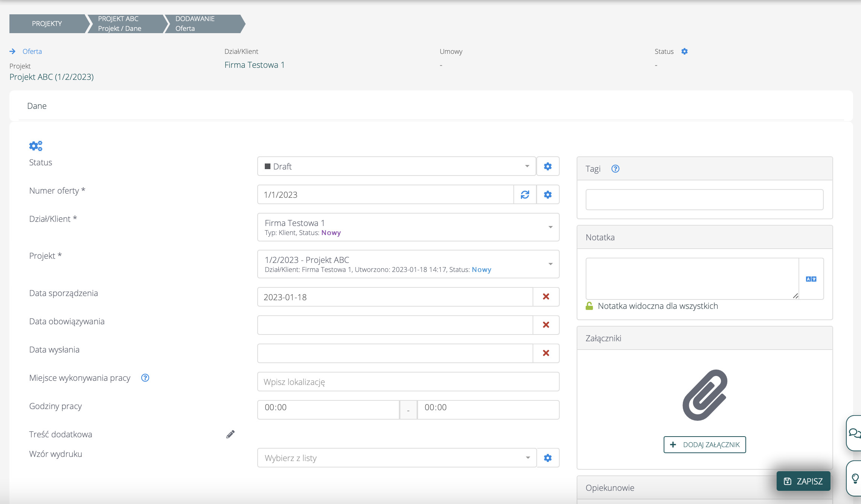Click DODAJ ZAŁĄCZNIK button
The image size is (861, 504).
pyautogui.click(x=704, y=444)
